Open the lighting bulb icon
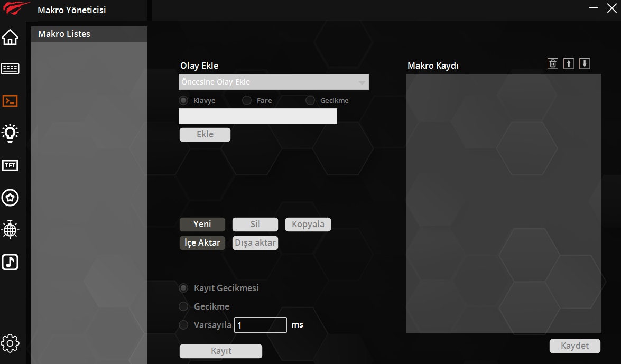The width and height of the screenshot is (621, 364). (10, 133)
